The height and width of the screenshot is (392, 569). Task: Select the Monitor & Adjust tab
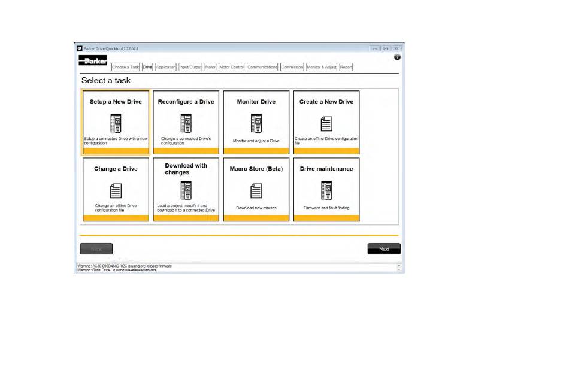[x=322, y=67]
